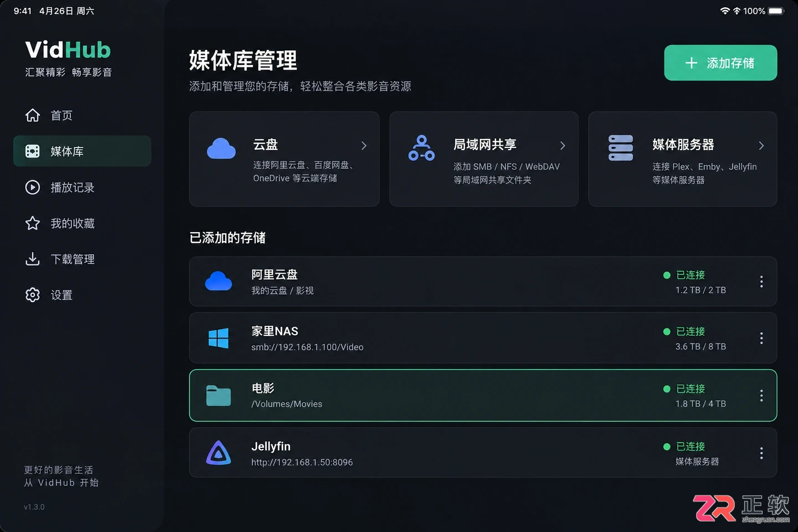Click the 媒体库管理 page title

[x=243, y=60]
